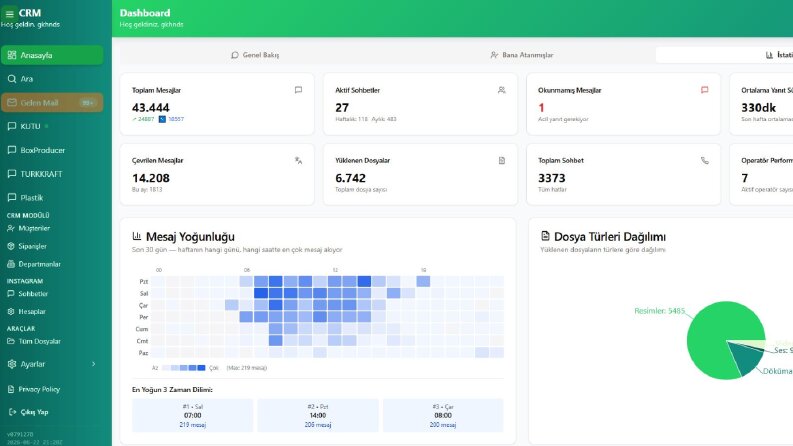793x446 pixels.
Task: Click the Pzt row label in heatmap
Action: click(x=144, y=282)
